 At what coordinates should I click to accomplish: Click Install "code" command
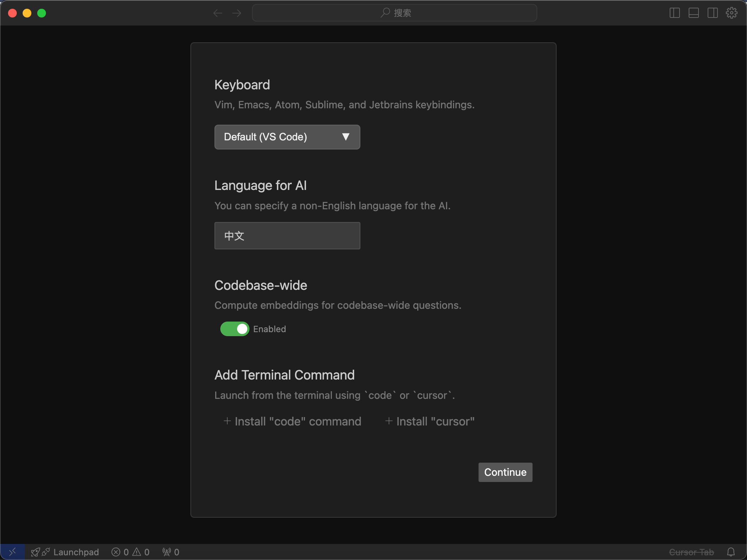click(292, 421)
